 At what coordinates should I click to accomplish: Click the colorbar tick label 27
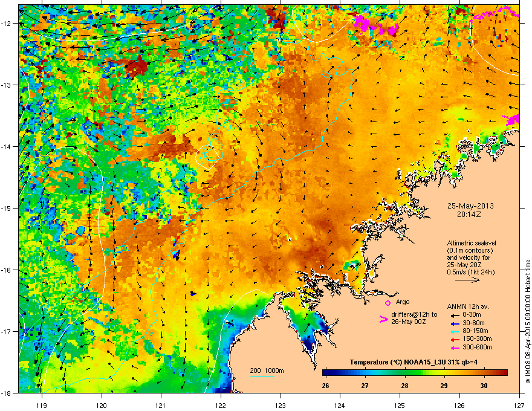(365, 386)
